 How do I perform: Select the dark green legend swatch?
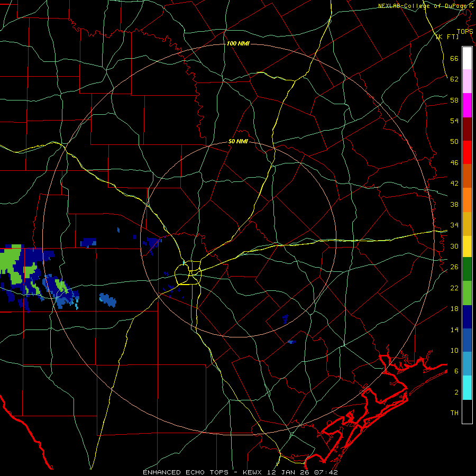coord(467,269)
